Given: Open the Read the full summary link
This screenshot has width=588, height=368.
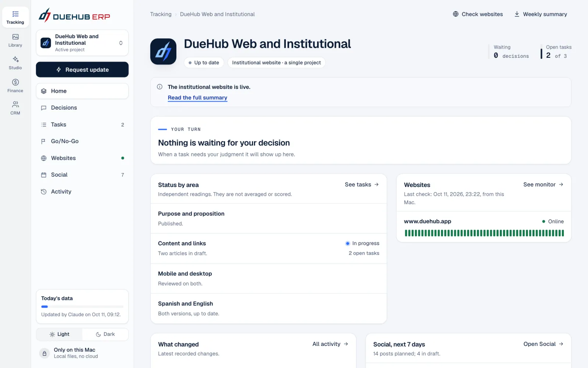Looking at the screenshot, I should click(197, 98).
